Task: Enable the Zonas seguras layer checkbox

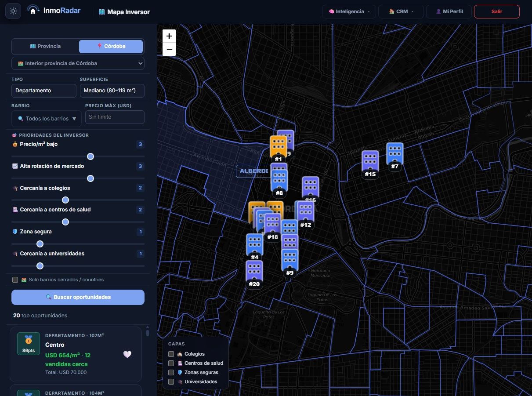Action: pos(171,372)
